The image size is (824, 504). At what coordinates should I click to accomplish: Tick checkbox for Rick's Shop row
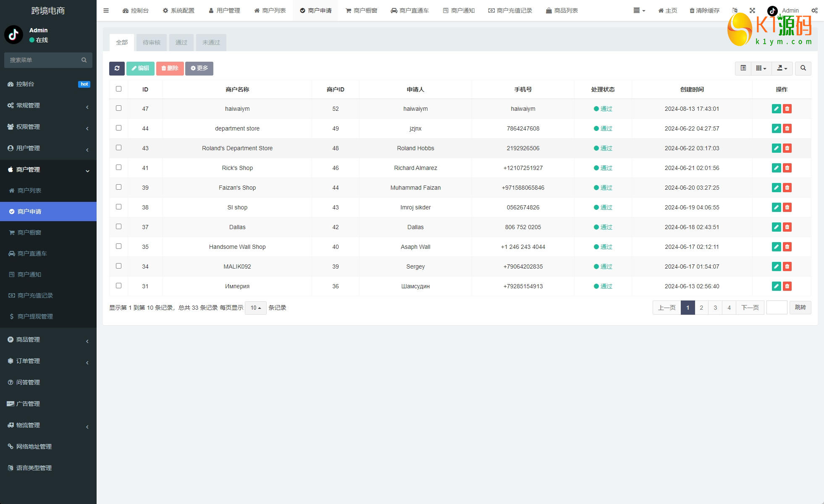(118, 167)
